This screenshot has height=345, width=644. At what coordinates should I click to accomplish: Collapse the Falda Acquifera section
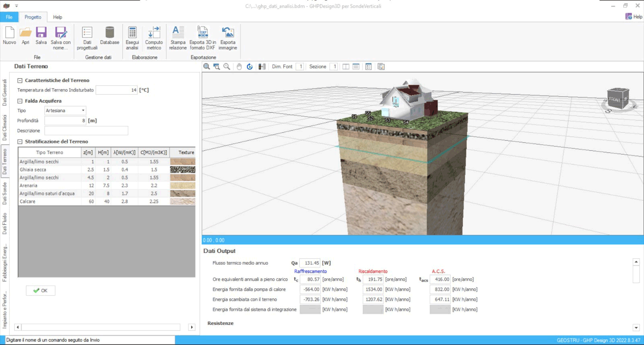(x=20, y=101)
